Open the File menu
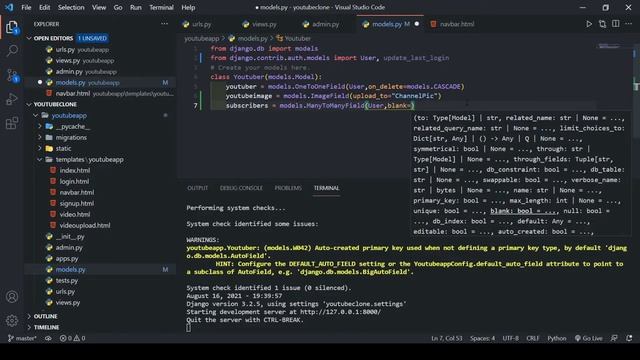 click(26, 7)
